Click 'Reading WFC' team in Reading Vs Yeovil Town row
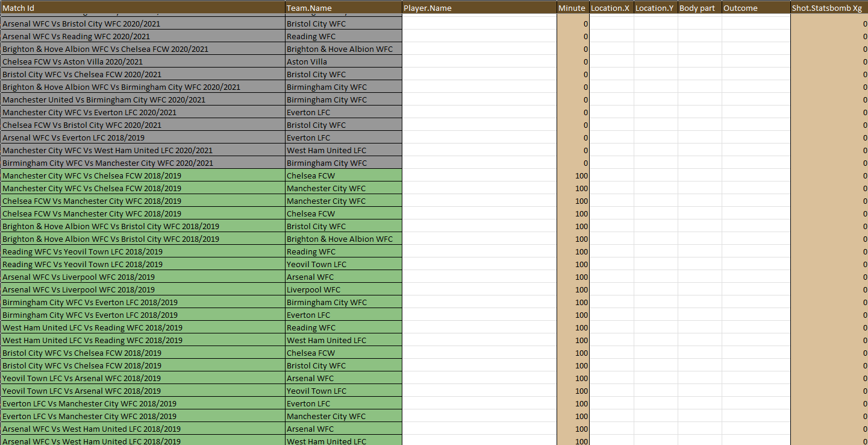Viewport: 868px width, 445px height. (343, 251)
